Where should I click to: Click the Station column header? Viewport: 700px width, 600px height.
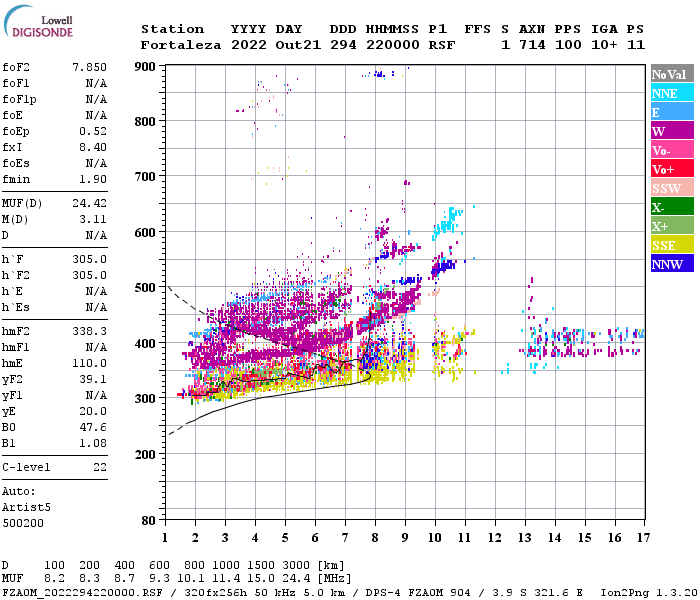coord(172,29)
